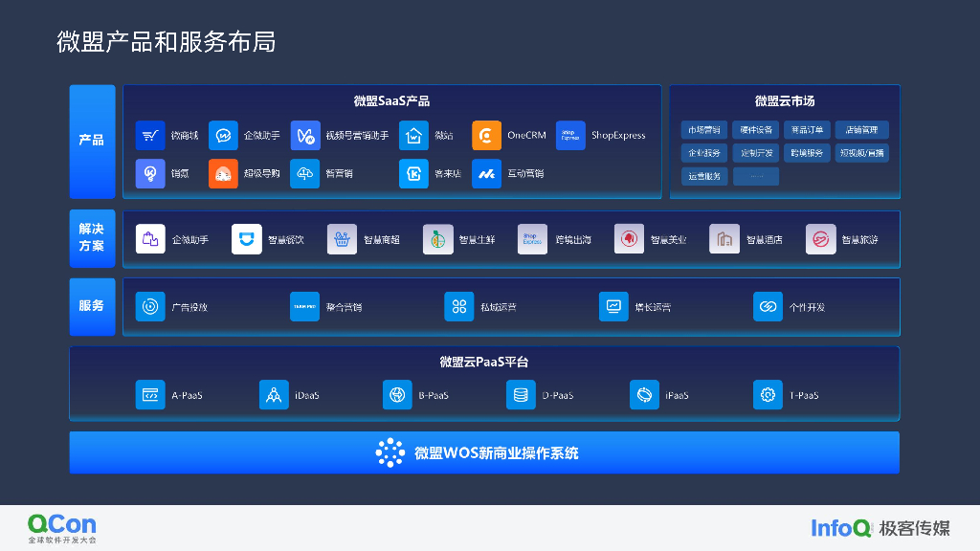Image resolution: width=980 pixels, height=551 pixels.
Task: Click the 广告投放 target icon
Action: [150, 307]
